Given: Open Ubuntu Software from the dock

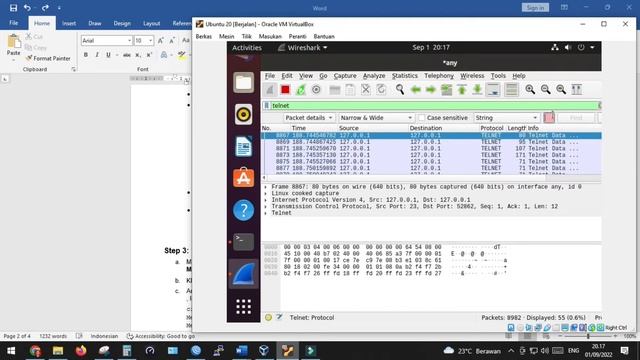Looking at the screenshot, I should click(244, 178).
